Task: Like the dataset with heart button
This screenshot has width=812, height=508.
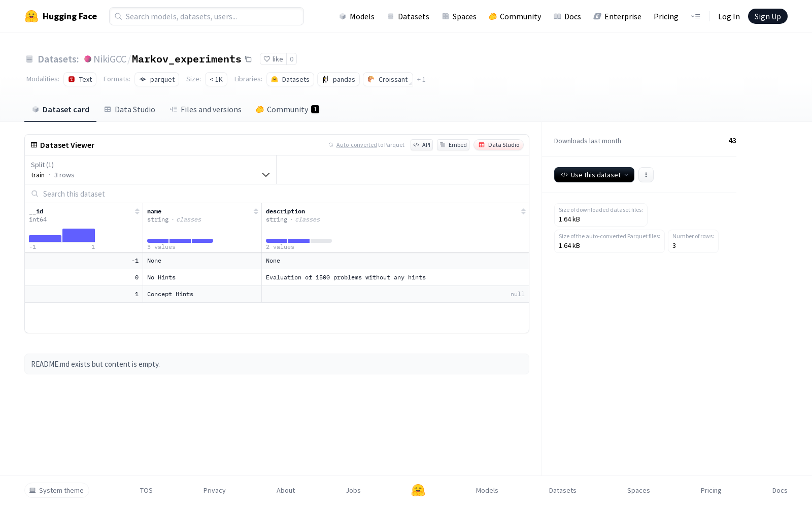Action: [x=273, y=59]
